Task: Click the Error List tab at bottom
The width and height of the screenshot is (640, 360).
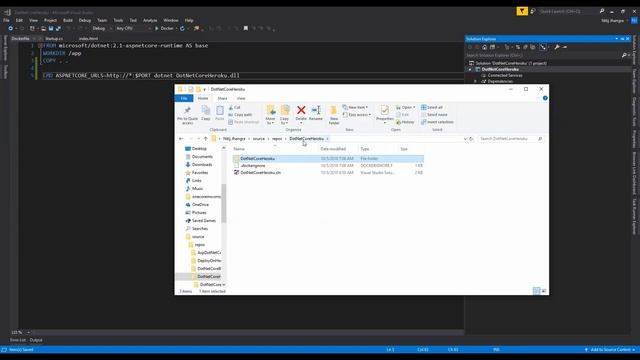Action: 18,340
